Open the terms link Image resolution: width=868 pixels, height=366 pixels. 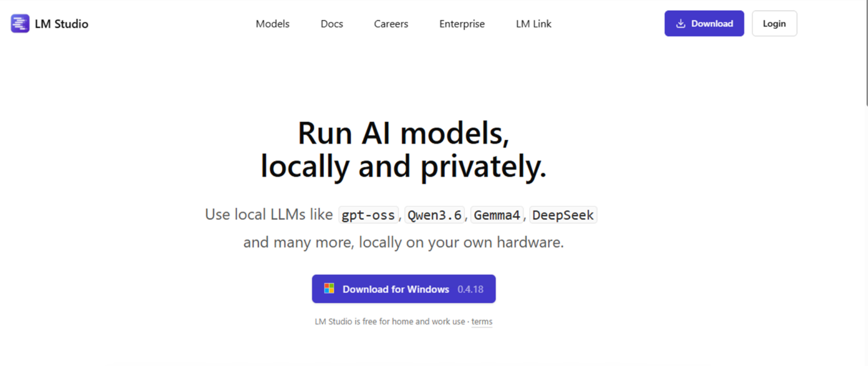[x=482, y=322]
